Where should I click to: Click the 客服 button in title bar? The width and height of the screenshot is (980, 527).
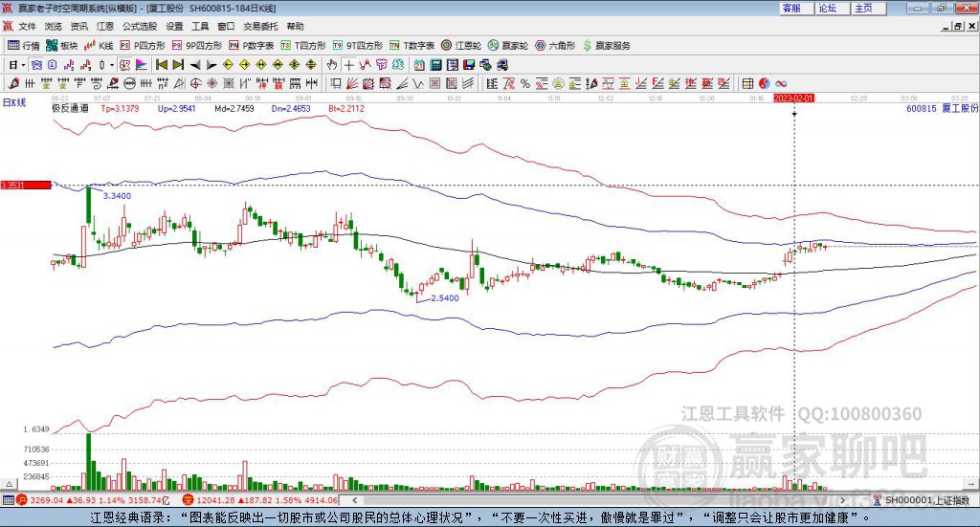(x=796, y=8)
